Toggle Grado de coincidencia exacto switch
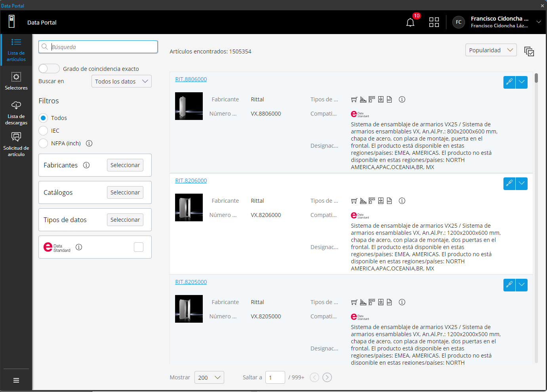 click(49, 69)
